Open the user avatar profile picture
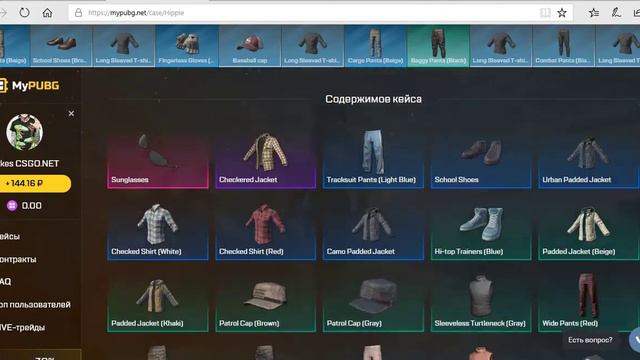The width and height of the screenshot is (640, 360). coord(24,132)
